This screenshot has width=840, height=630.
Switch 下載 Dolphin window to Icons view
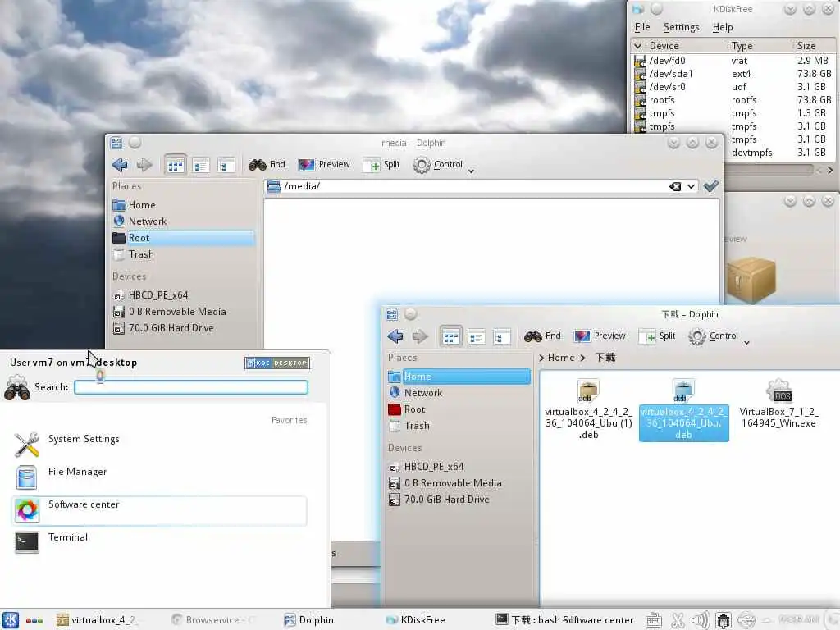pyautogui.click(x=450, y=337)
